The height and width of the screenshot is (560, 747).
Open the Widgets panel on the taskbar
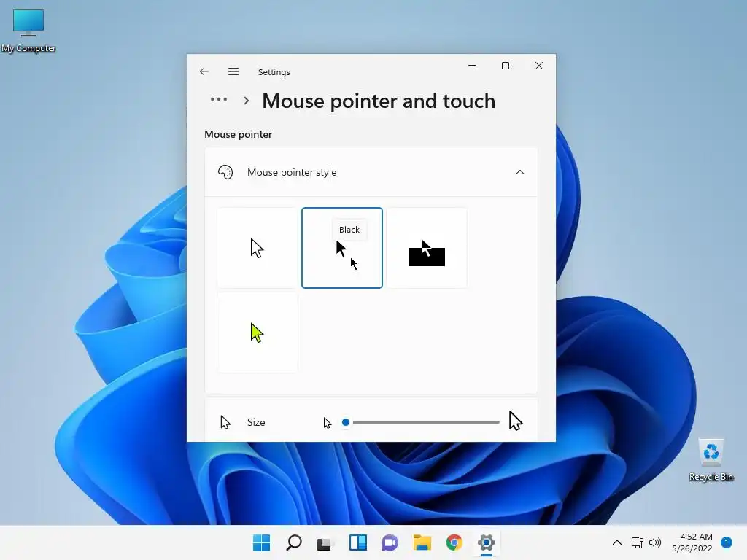(357, 542)
